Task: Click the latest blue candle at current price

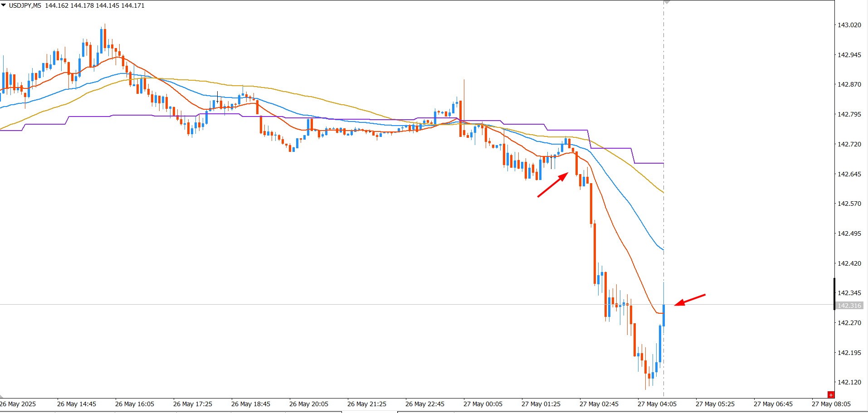Action: (x=664, y=315)
